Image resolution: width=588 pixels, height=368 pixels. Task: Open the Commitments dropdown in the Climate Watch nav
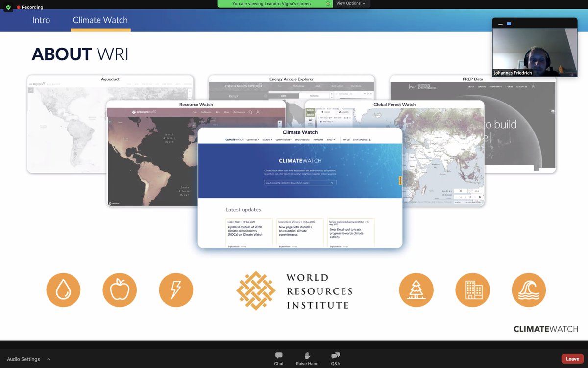[x=283, y=140]
